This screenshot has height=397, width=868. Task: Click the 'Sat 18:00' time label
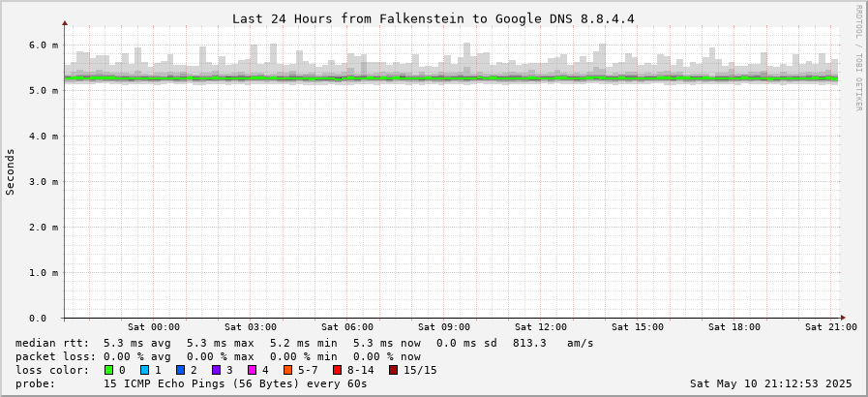pos(734,327)
